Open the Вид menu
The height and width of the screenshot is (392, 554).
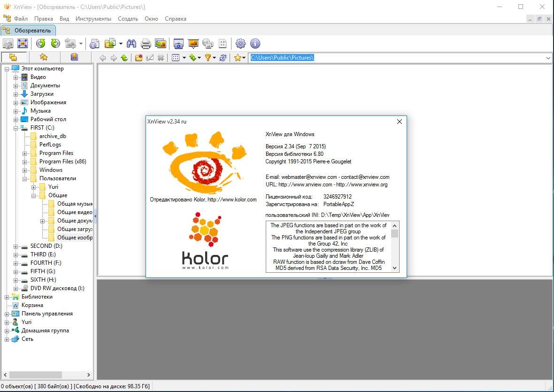pyautogui.click(x=64, y=19)
